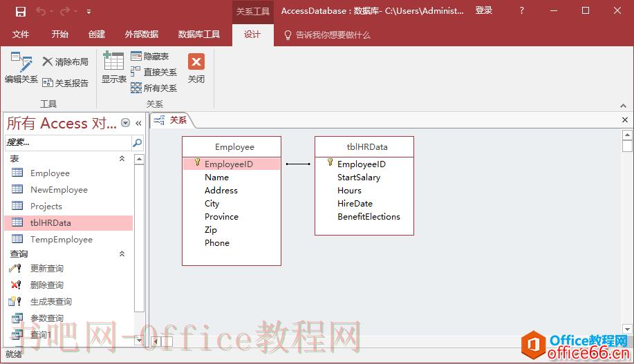Click the Employee table title bar in diagram
The width and height of the screenshot is (634, 364).
(232, 146)
